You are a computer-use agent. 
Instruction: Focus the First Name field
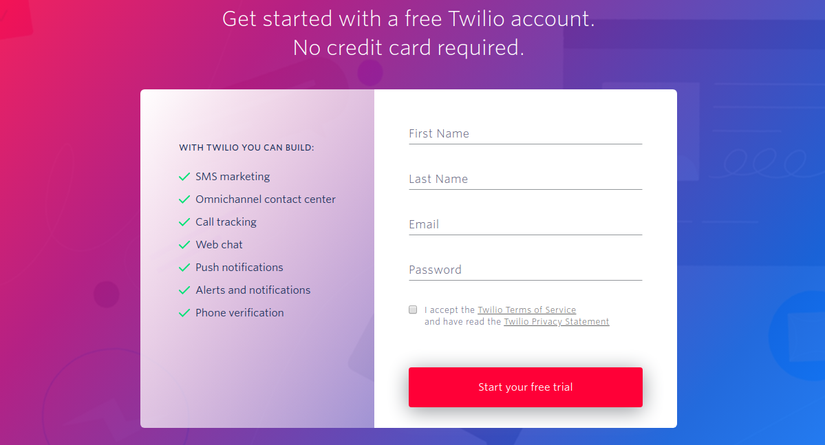525,134
